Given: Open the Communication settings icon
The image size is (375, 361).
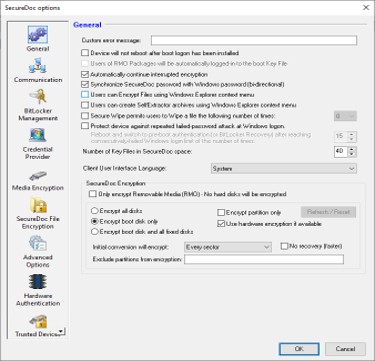Looking at the screenshot, I should click(x=38, y=66).
